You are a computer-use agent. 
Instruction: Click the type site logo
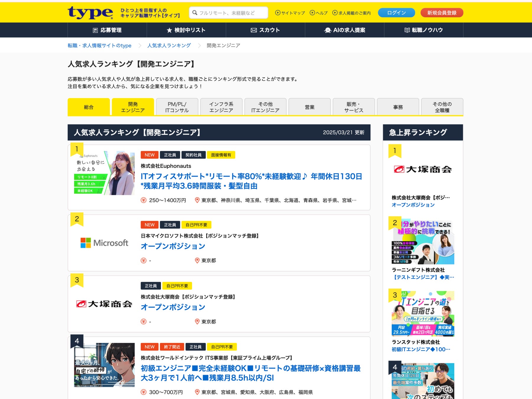pos(90,12)
